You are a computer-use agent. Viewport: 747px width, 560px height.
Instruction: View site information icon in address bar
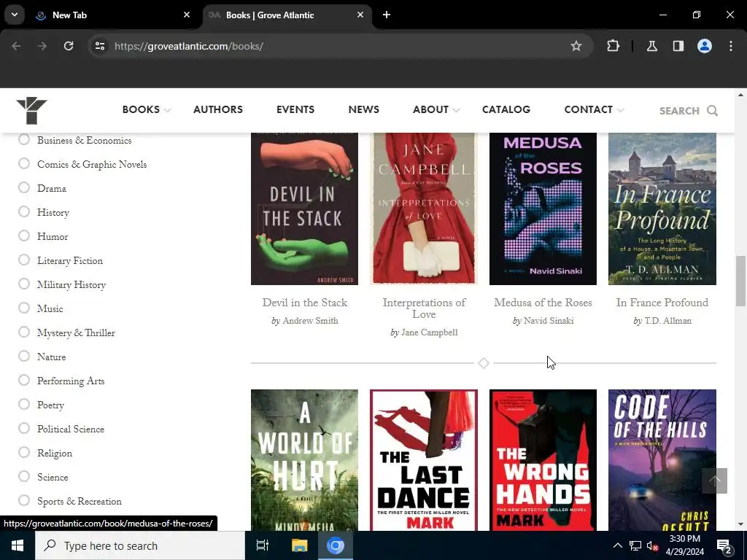click(x=99, y=46)
